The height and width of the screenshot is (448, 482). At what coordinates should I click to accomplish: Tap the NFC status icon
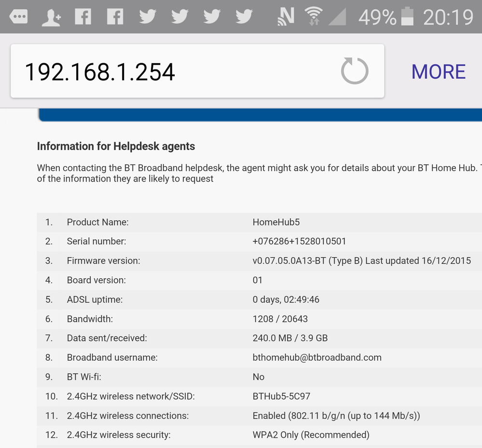pos(286,16)
